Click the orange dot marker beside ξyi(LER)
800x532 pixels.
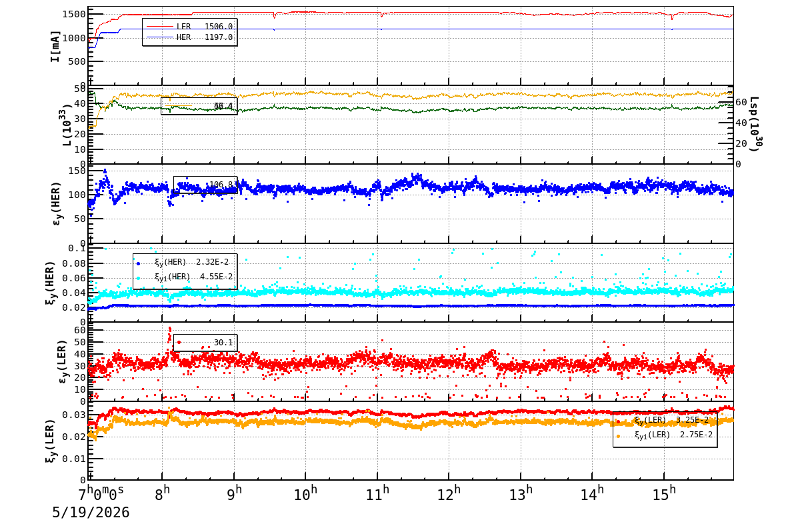click(x=619, y=436)
